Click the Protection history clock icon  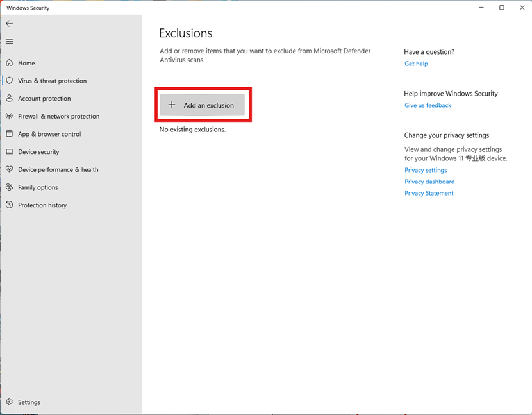(10, 205)
